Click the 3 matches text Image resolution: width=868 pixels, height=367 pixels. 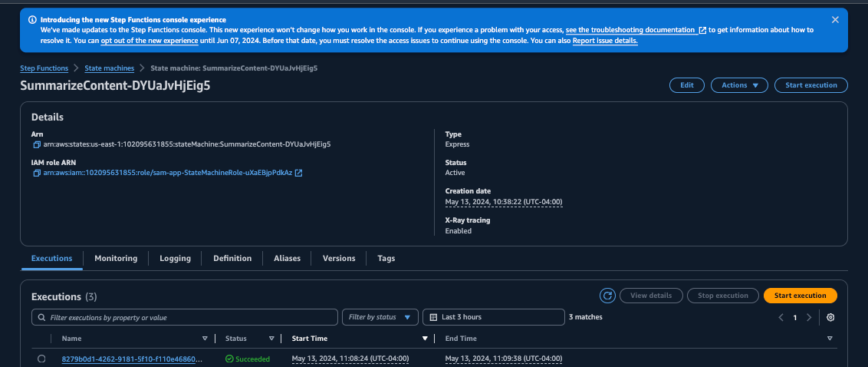[x=586, y=317]
